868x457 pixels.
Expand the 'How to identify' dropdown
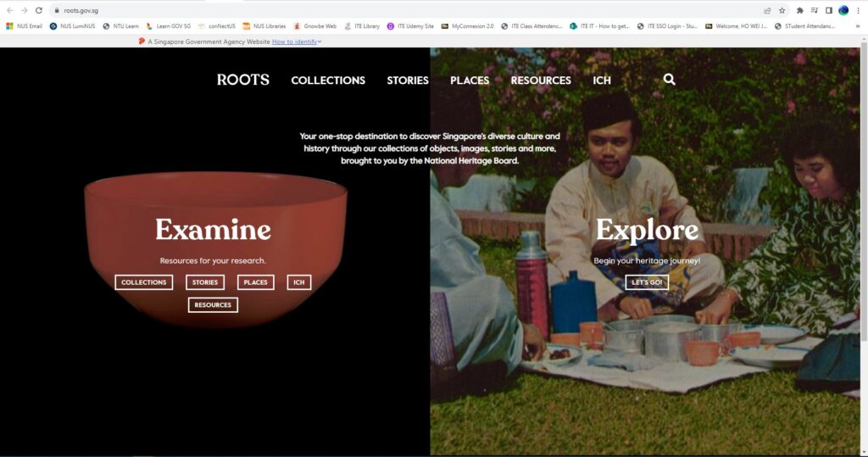(x=297, y=41)
